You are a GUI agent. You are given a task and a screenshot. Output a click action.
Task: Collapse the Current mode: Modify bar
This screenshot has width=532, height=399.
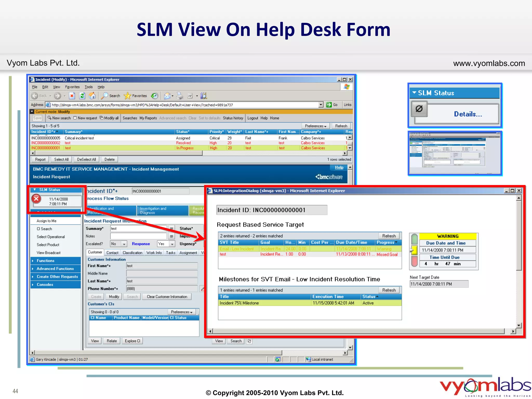(x=32, y=112)
